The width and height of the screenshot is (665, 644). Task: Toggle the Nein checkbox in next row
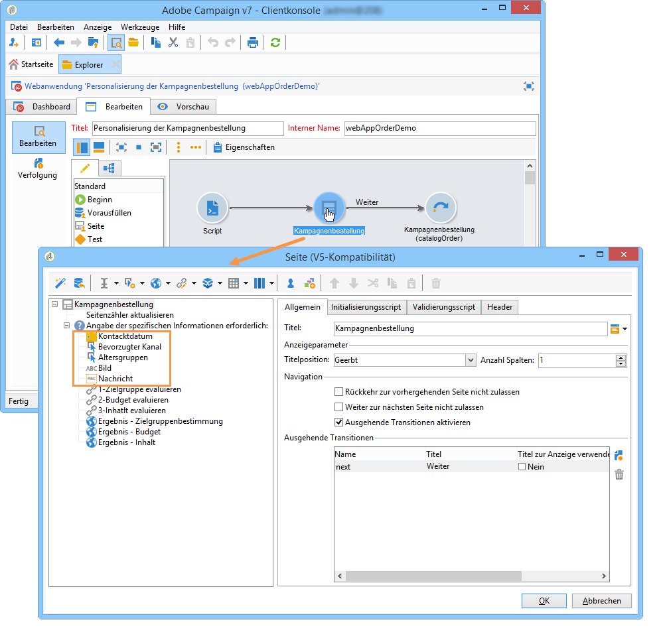pyautogui.click(x=522, y=467)
